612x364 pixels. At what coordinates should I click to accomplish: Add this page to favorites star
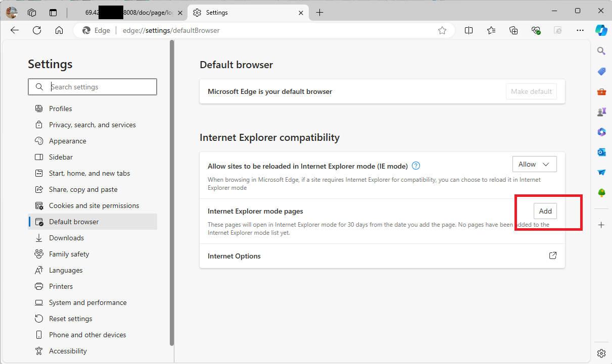tap(442, 30)
